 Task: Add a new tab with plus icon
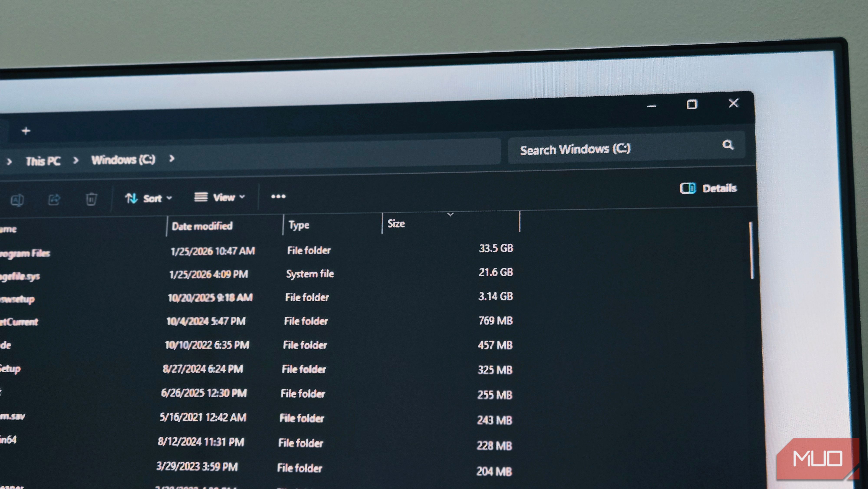[x=26, y=131]
